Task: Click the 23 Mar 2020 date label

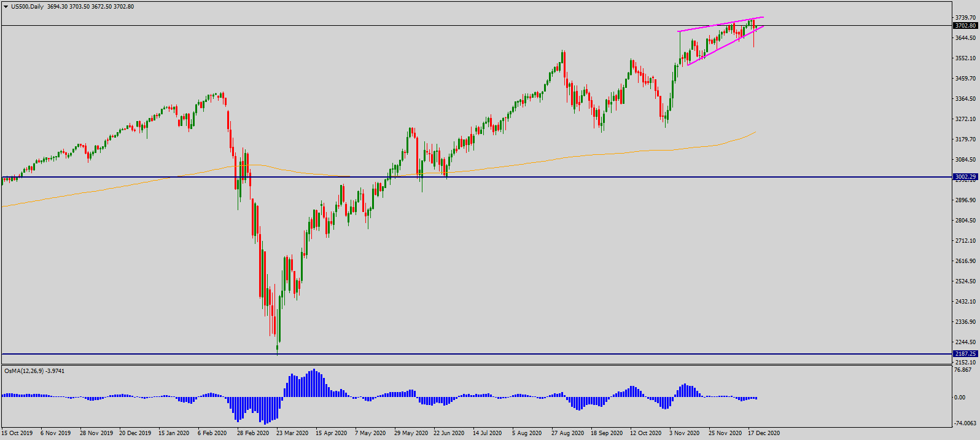Action: [292, 433]
